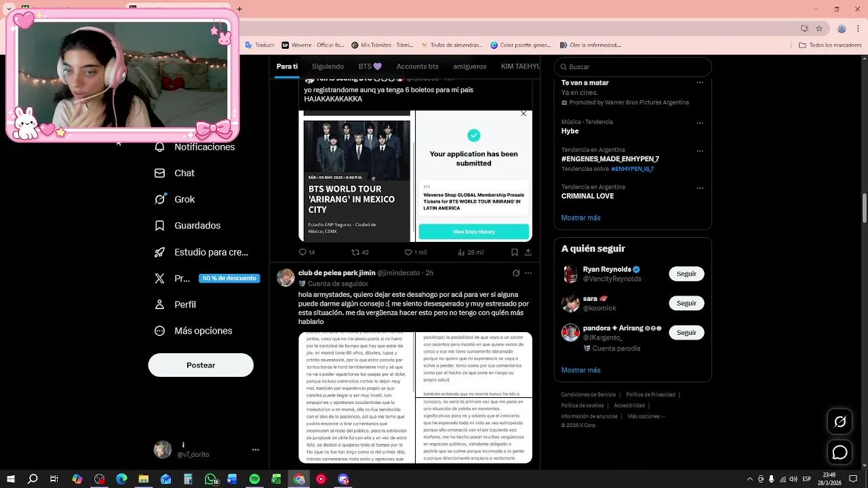Follow Ryan Reynolds
The image size is (868, 488).
tap(686, 274)
